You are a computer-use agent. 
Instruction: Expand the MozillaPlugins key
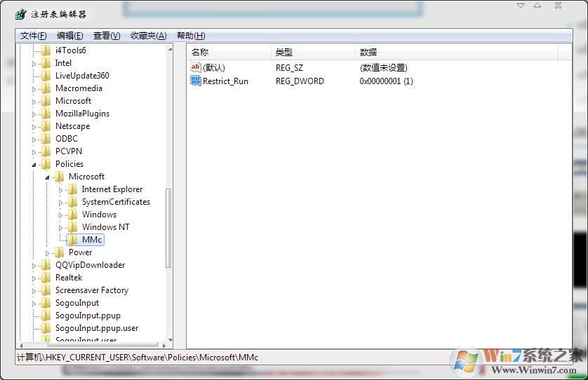click(x=34, y=114)
